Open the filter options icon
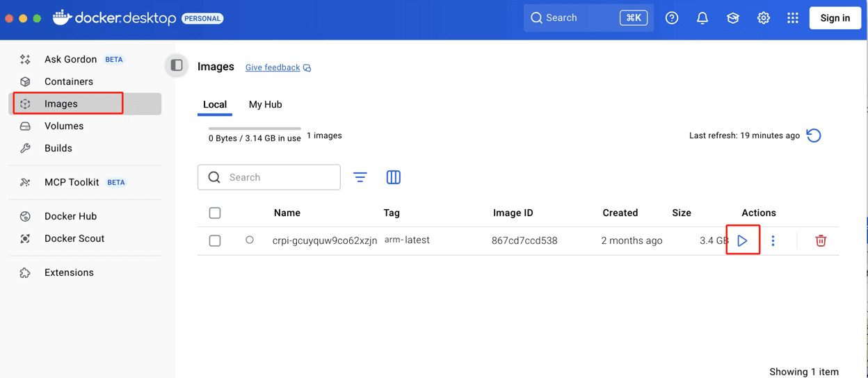 [360, 177]
